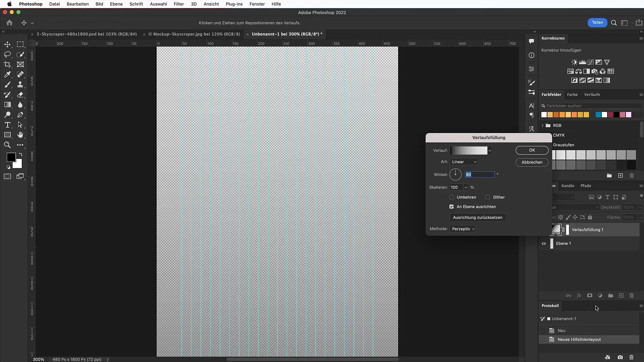This screenshot has width=644, height=362.
Task: Click the Abbrechen button to cancel
Action: click(532, 162)
